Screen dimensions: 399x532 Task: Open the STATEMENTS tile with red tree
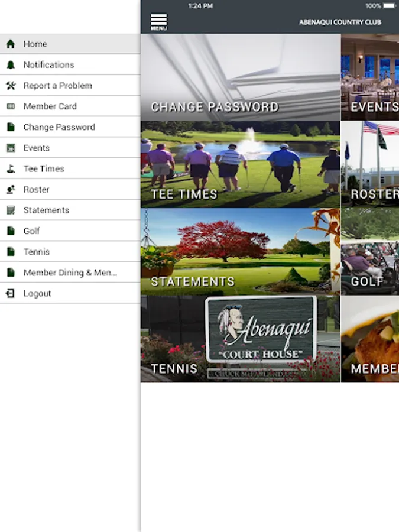click(x=240, y=251)
